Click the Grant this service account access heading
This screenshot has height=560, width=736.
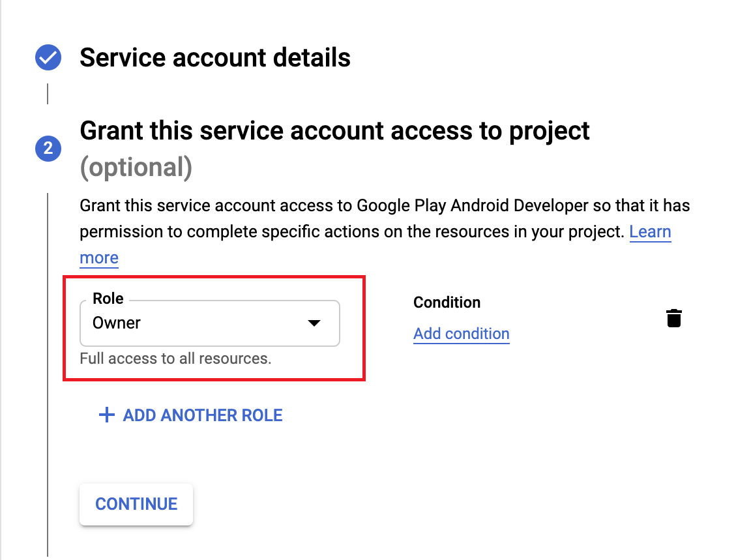tap(334, 130)
